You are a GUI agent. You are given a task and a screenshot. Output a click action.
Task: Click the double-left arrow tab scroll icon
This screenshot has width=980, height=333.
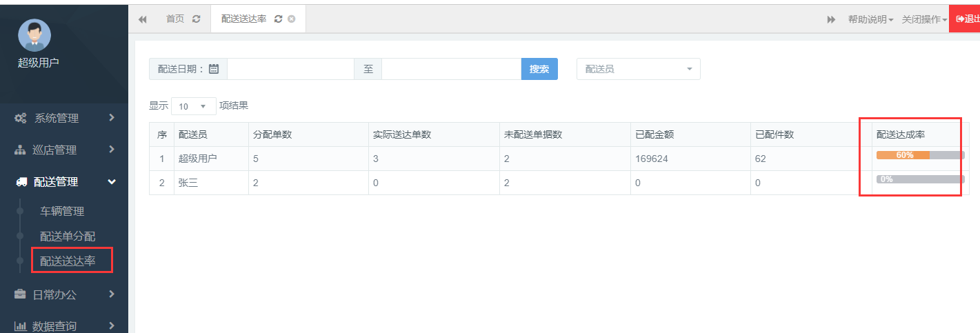click(x=143, y=19)
